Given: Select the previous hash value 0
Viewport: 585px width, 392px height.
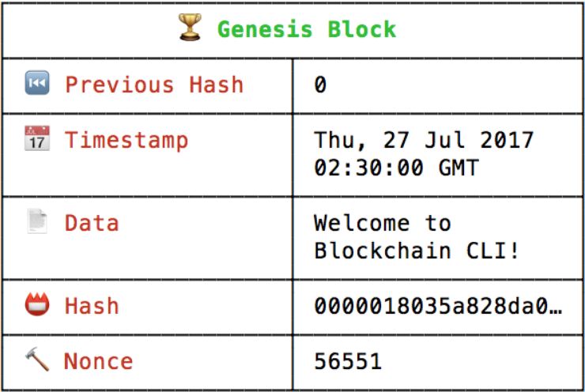Looking at the screenshot, I should [320, 85].
